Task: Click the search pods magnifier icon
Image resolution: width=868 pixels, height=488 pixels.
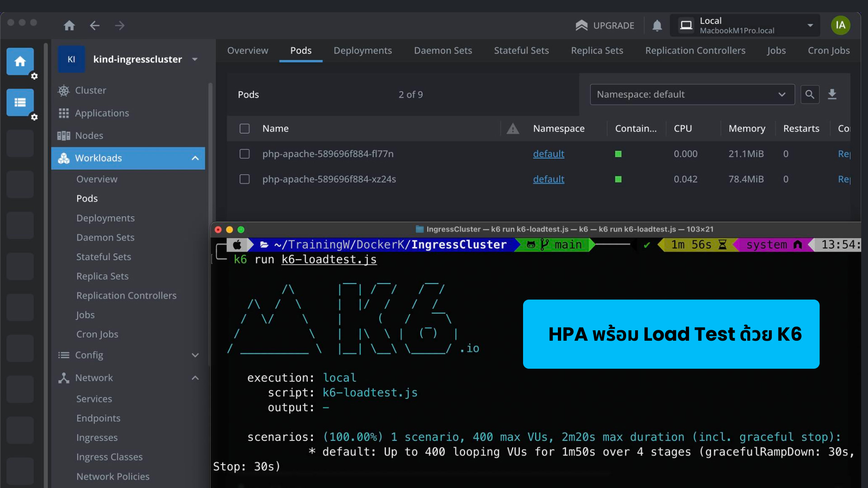Action: pyautogui.click(x=810, y=94)
